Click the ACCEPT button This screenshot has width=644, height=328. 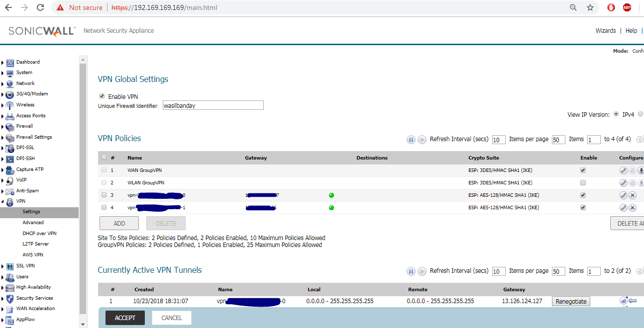[125, 318]
